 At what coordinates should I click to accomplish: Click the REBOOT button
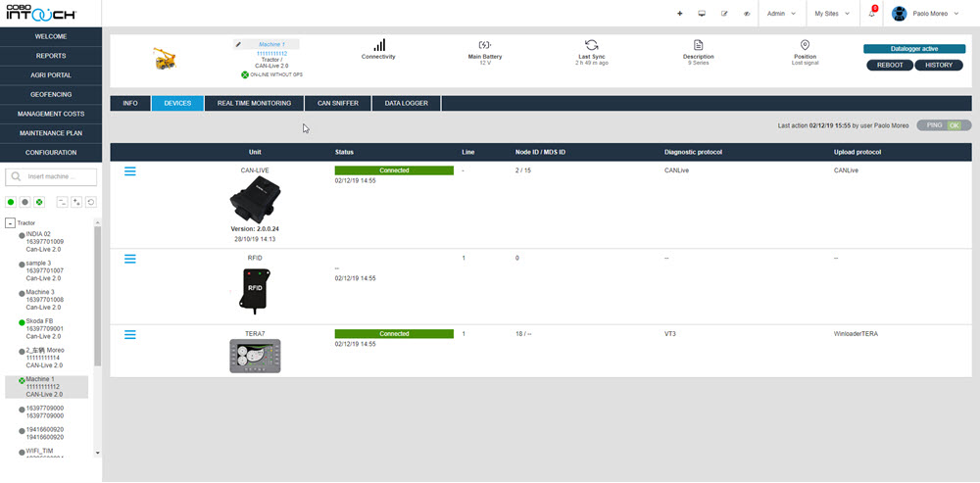coord(890,65)
